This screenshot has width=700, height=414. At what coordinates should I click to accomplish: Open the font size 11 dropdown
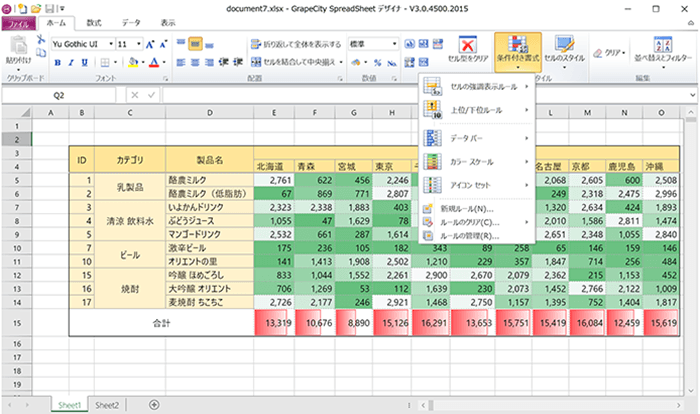[x=138, y=44]
